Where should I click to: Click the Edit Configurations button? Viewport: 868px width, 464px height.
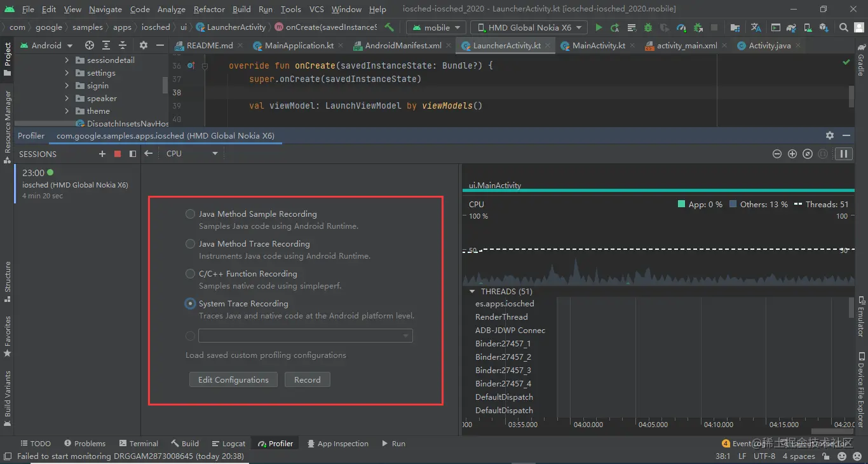(233, 379)
